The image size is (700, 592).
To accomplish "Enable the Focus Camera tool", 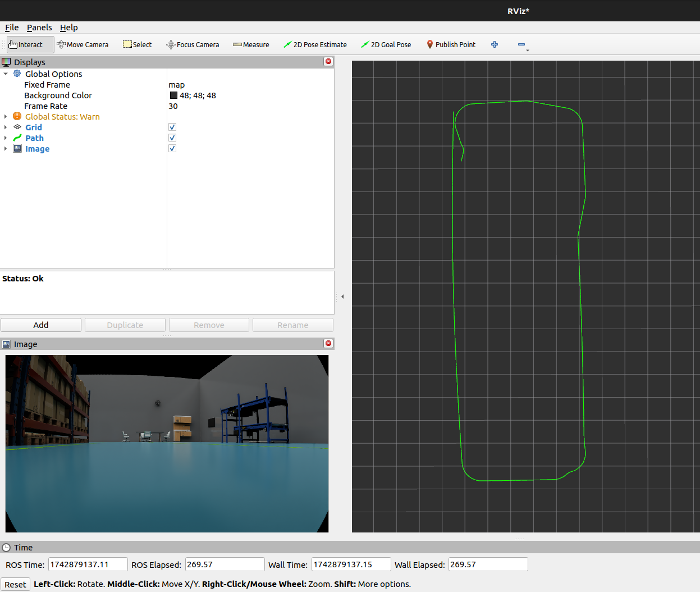I will 193,45.
